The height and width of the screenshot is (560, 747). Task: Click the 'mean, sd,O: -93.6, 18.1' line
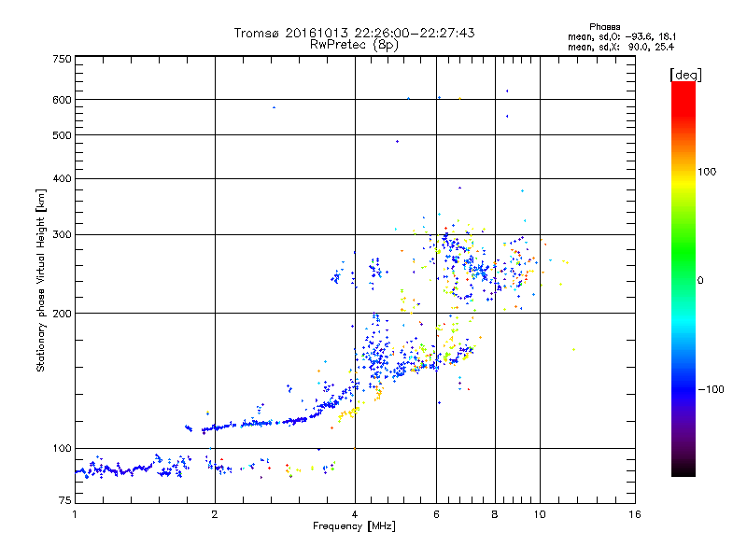pos(622,36)
